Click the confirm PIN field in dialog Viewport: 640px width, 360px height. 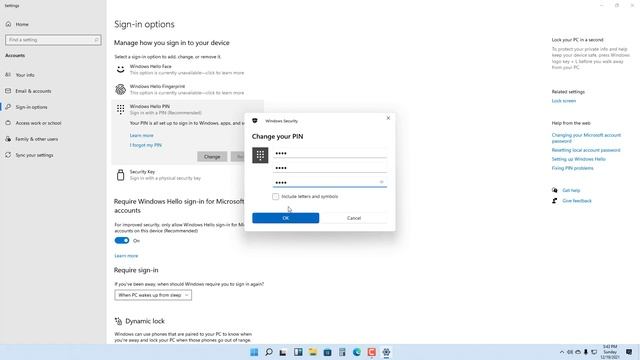(329, 182)
